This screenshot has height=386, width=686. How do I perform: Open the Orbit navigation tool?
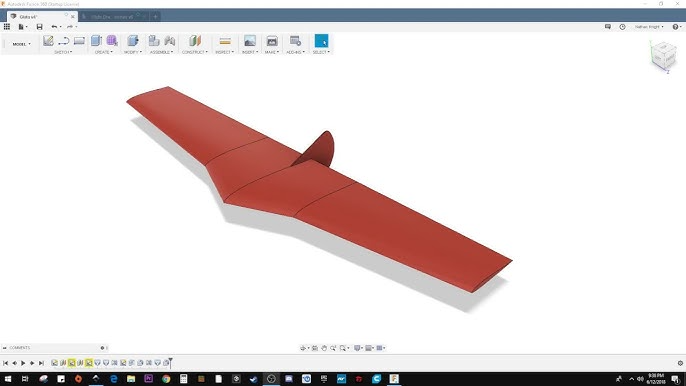coord(304,348)
